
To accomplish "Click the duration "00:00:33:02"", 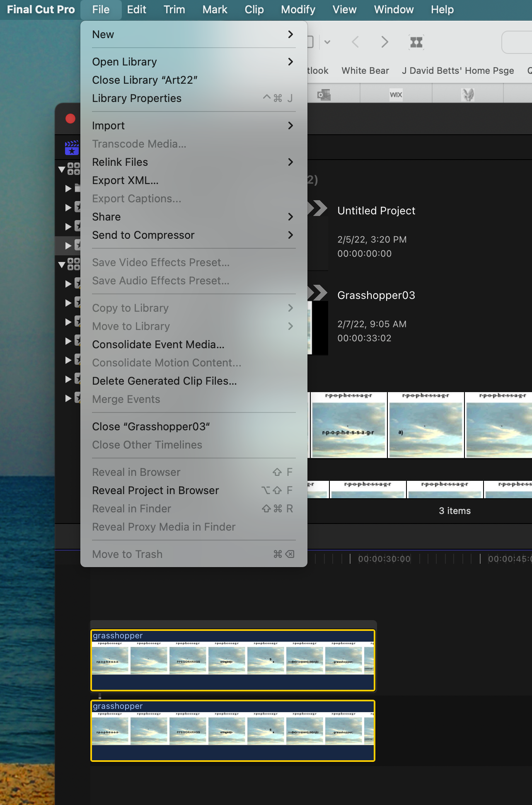I will [x=364, y=338].
